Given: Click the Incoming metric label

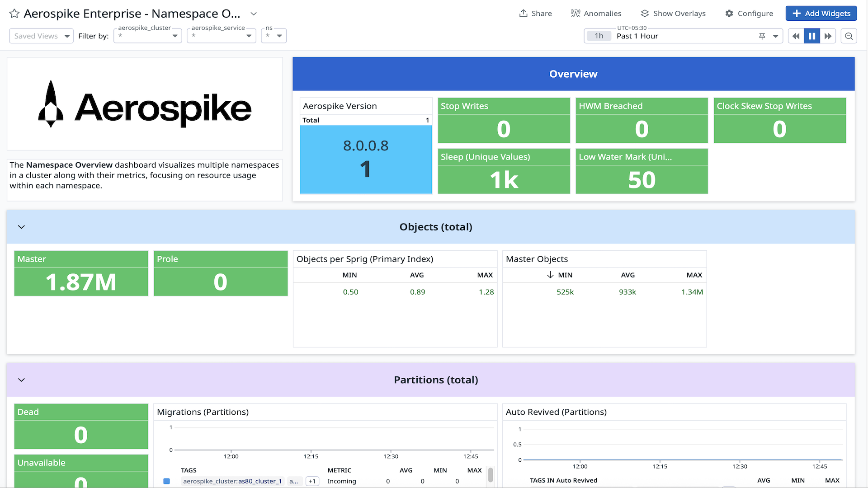Looking at the screenshot, I should coord(342,482).
